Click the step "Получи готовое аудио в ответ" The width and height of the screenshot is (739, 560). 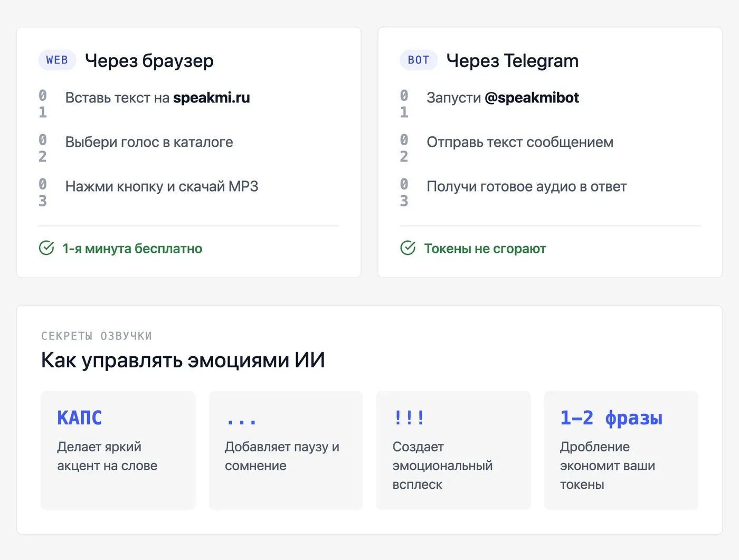(527, 186)
